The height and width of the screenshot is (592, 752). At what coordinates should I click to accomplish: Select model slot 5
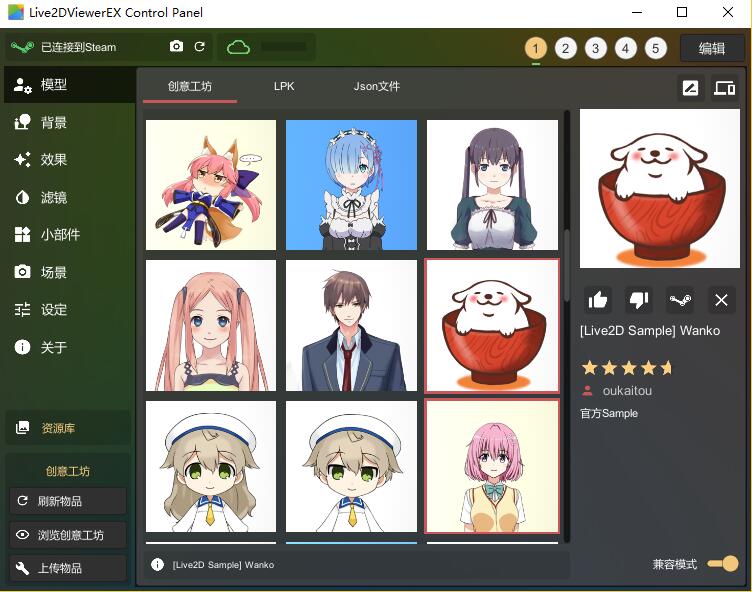pyautogui.click(x=656, y=48)
